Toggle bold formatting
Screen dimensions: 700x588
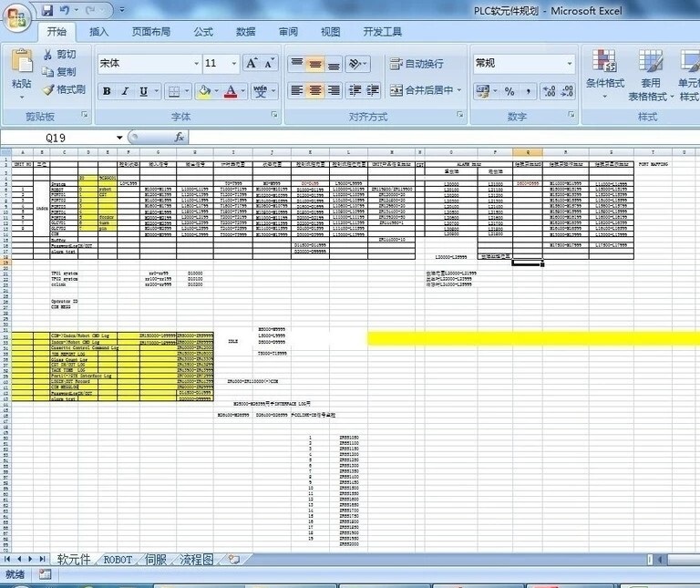coord(107,91)
